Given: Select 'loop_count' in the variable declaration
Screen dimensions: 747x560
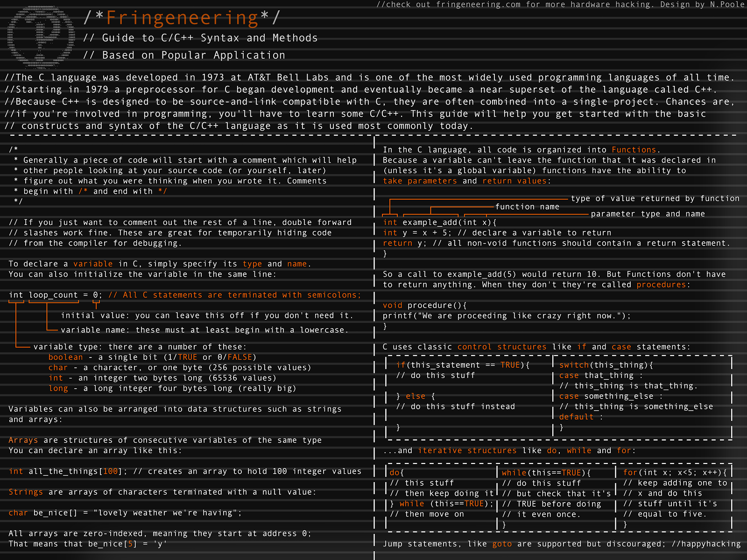Looking at the screenshot, I should 53,295.
